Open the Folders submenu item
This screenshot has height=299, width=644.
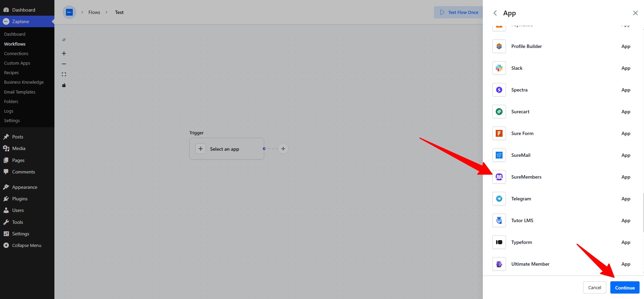(11, 101)
